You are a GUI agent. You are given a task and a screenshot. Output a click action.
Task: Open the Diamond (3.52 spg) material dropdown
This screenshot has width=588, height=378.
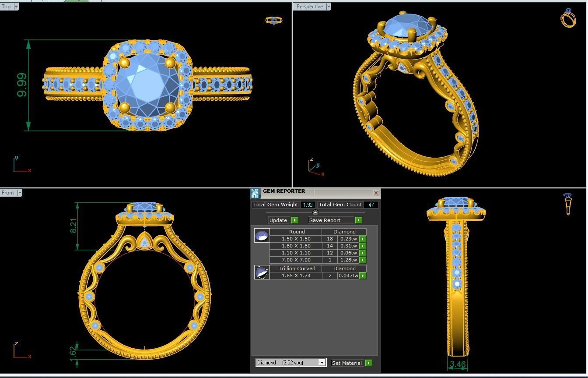322,363
